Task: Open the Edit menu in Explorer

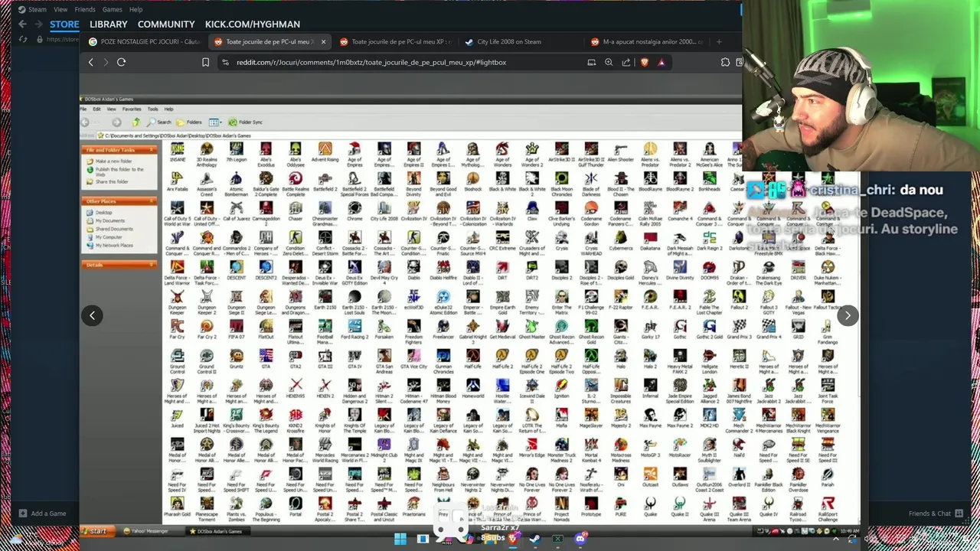Action: (96, 109)
